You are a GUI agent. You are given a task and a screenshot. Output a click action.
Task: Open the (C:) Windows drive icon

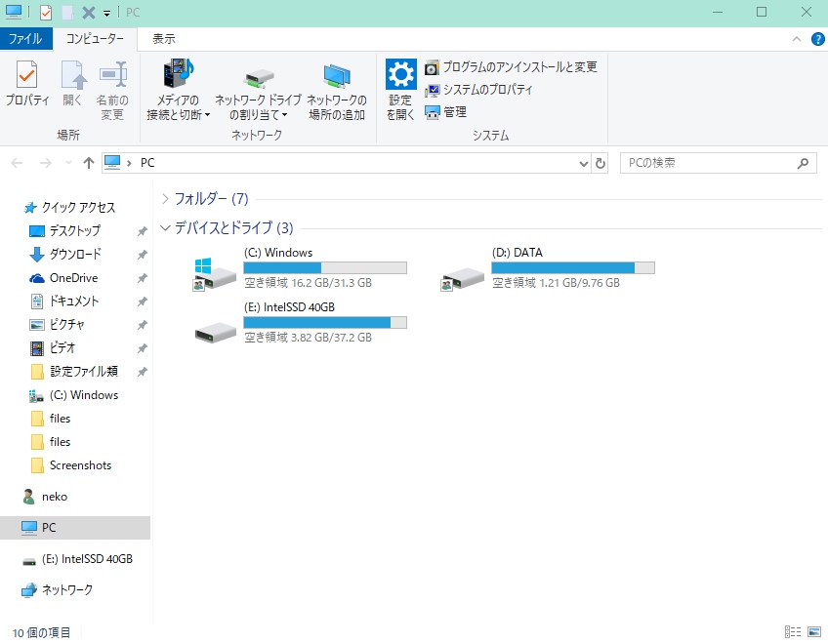click(x=214, y=274)
